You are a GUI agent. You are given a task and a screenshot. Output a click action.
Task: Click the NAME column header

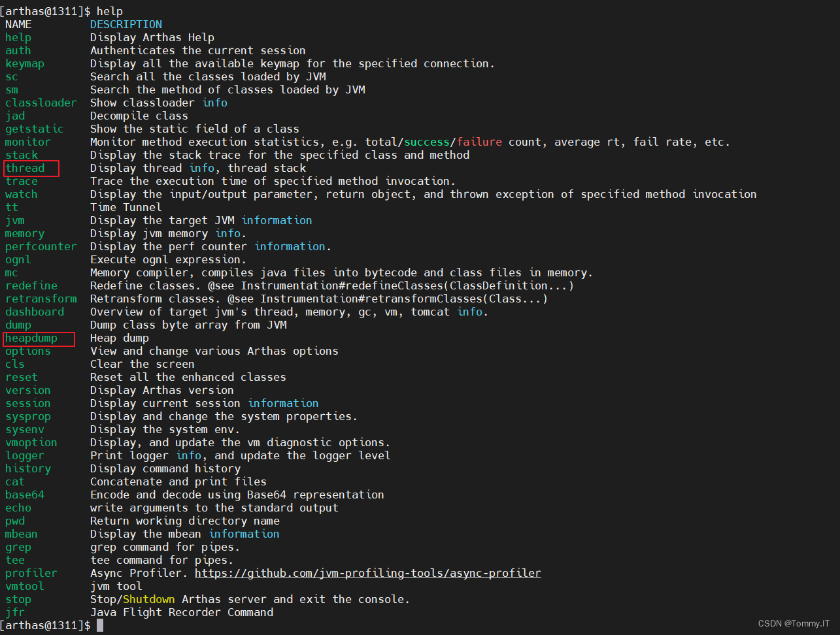(x=18, y=24)
